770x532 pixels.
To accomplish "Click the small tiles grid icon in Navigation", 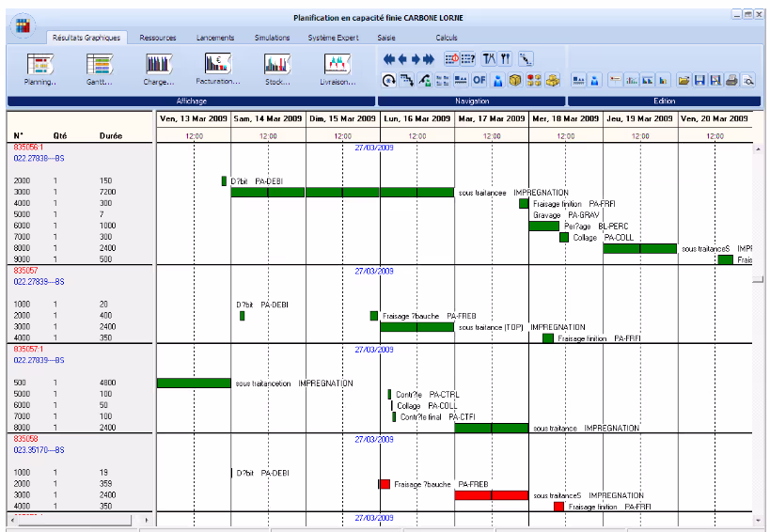I will pyautogui.click(x=443, y=80).
